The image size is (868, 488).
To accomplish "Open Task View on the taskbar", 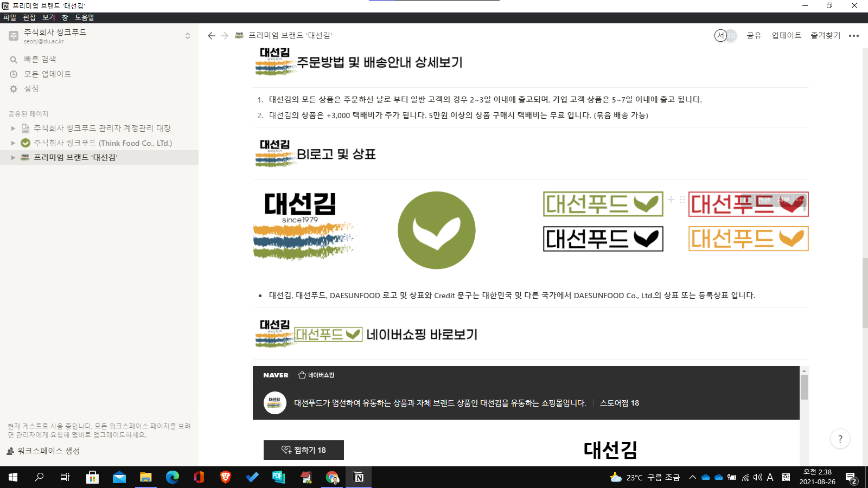I will click(65, 477).
